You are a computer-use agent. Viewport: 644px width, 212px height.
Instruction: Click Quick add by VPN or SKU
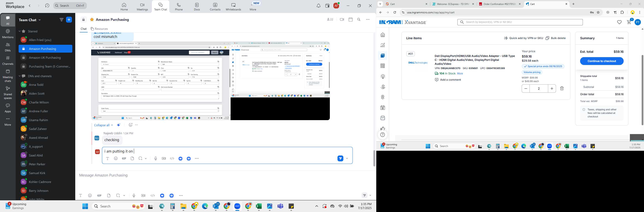click(x=523, y=38)
